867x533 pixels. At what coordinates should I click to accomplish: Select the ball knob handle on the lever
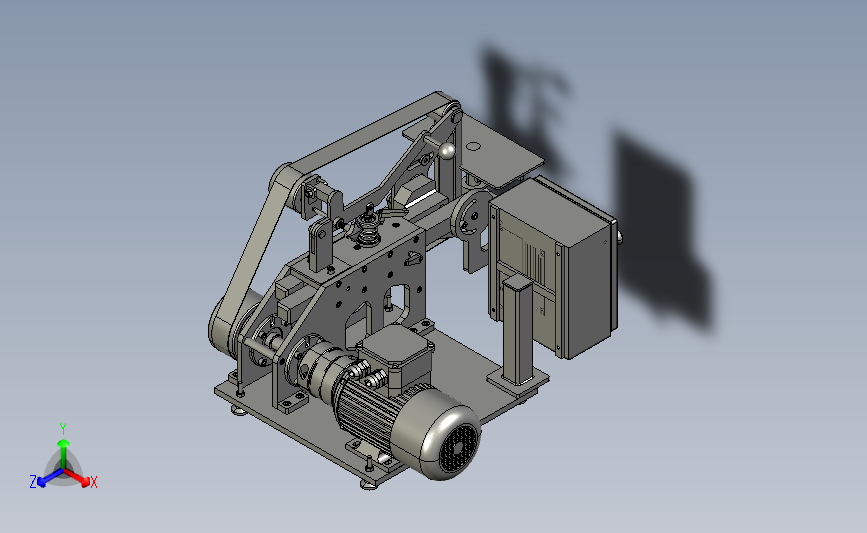click(447, 149)
